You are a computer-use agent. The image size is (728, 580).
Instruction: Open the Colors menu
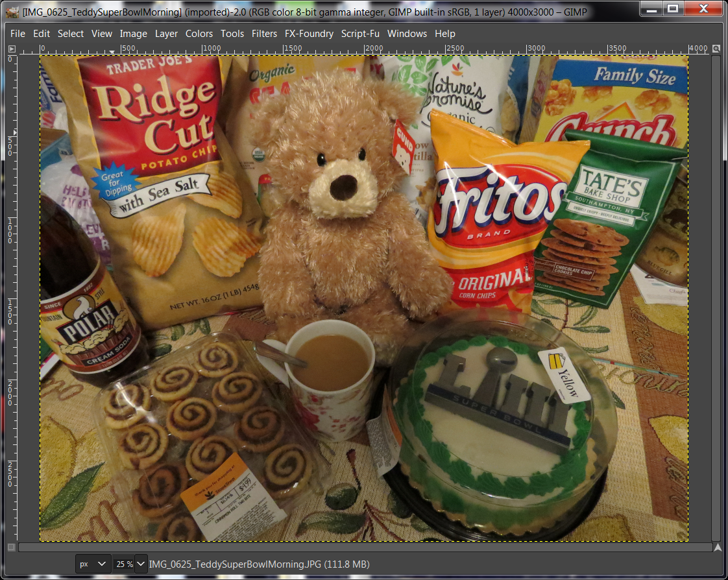[199, 34]
